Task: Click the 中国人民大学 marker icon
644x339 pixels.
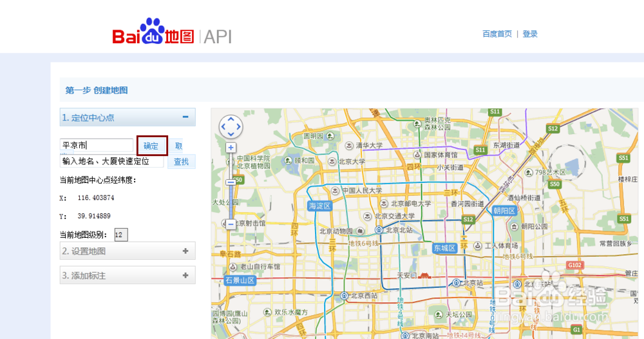Action: pyautogui.click(x=336, y=191)
